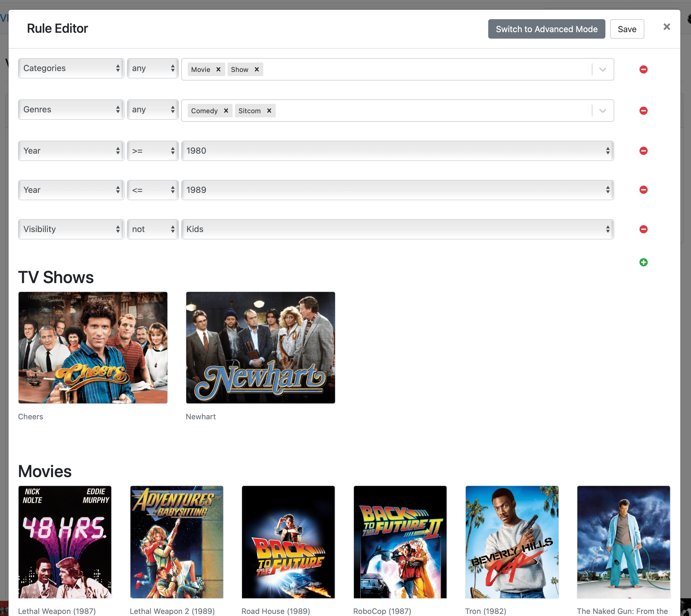The height and width of the screenshot is (616, 691).
Task: Remove the Movie tag from Categories
Action: [219, 69]
